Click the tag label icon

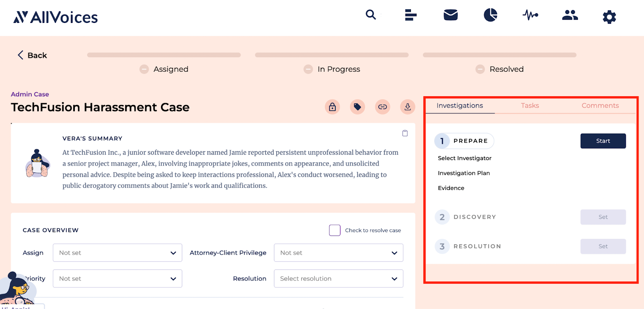357,107
